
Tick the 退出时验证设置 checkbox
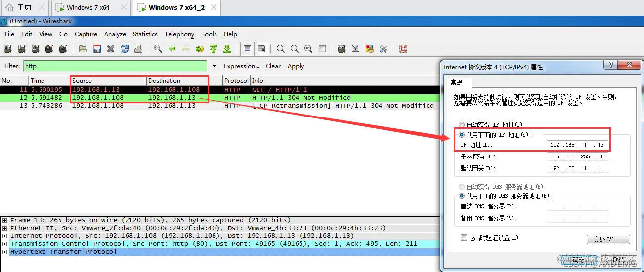[x=464, y=237]
